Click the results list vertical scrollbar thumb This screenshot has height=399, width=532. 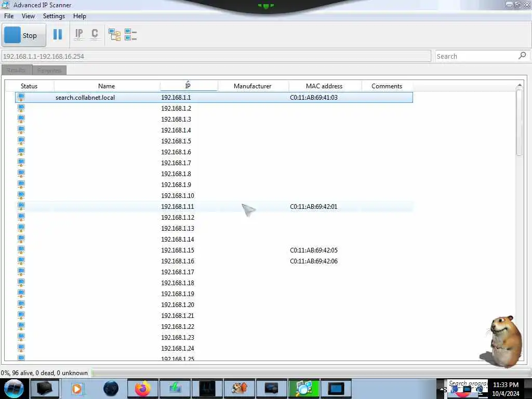[520, 123]
